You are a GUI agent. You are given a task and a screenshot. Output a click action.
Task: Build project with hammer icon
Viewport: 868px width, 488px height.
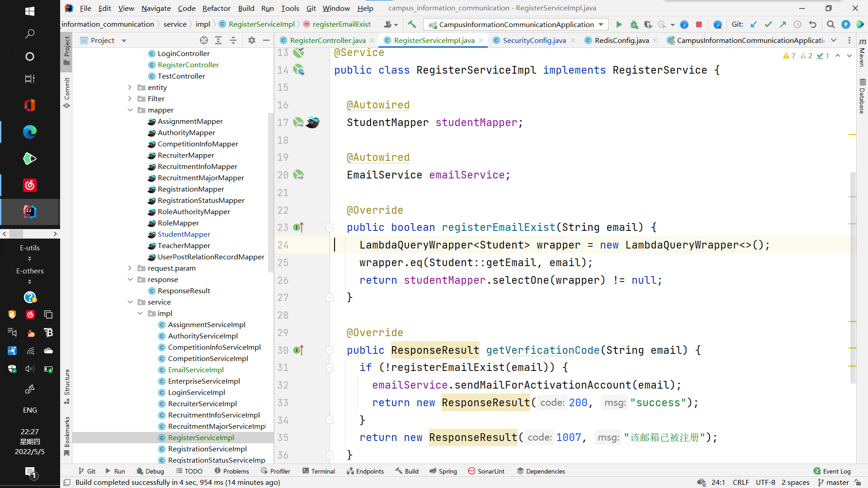pyautogui.click(x=412, y=24)
